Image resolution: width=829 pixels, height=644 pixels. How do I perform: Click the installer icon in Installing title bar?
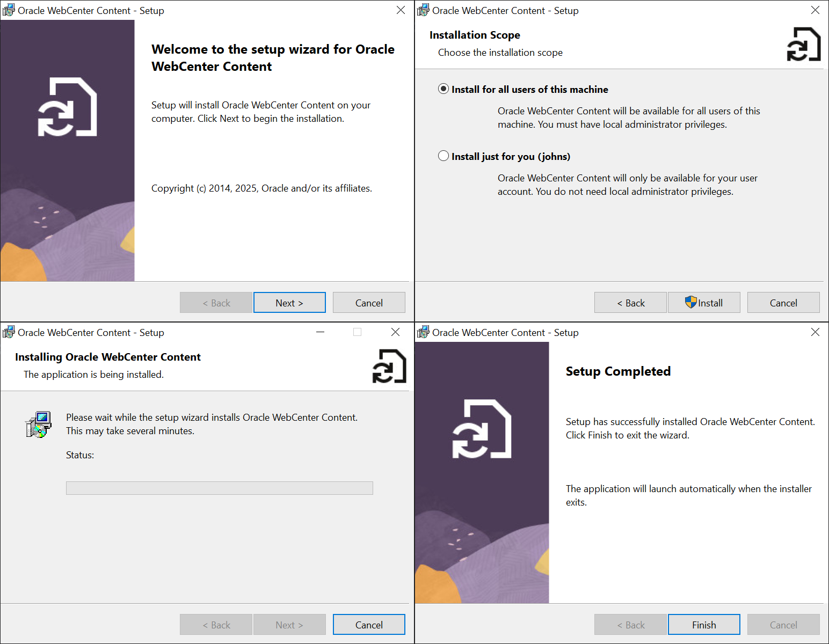(x=9, y=332)
